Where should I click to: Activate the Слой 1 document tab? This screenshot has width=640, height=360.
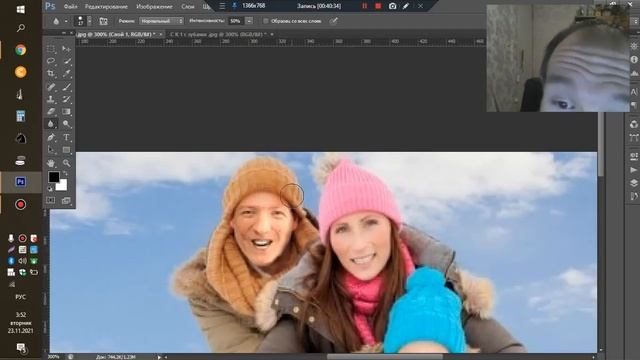[x=116, y=35]
